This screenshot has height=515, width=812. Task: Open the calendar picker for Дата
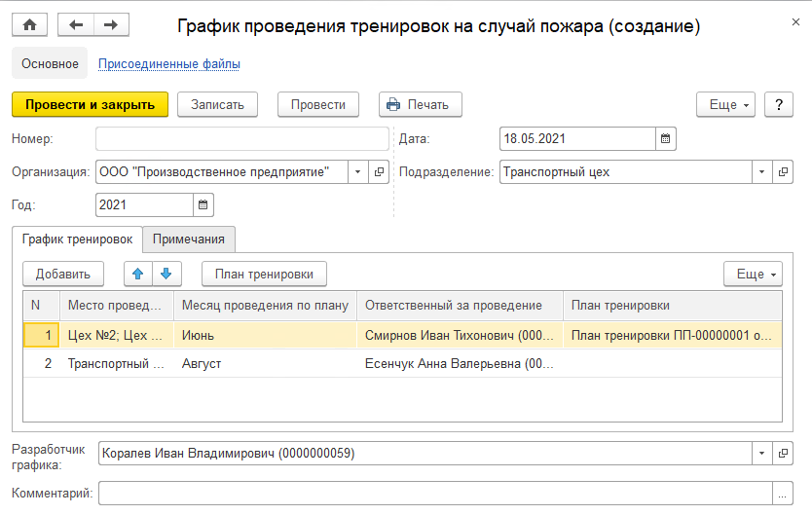coord(666,139)
